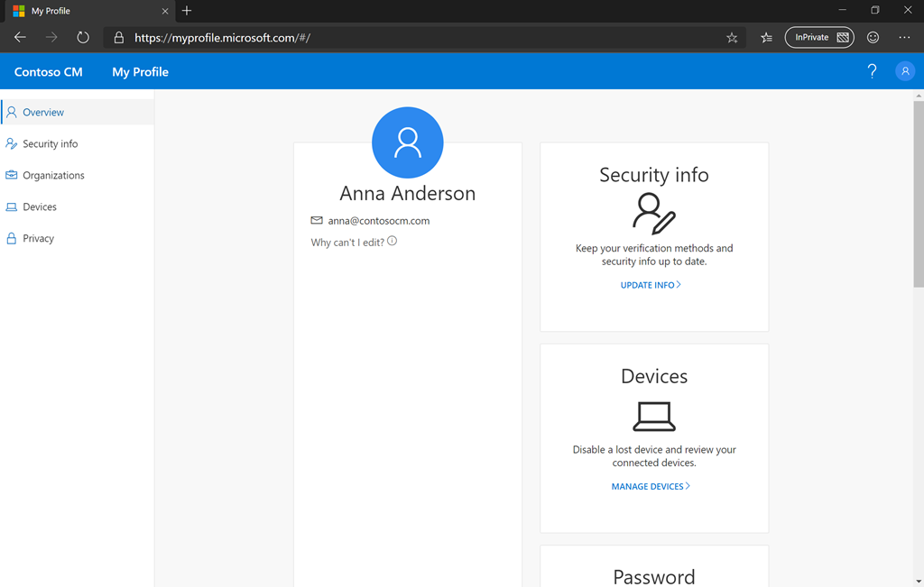Refresh the page using the reload icon
Screen dimensions: 924x587
[83, 38]
